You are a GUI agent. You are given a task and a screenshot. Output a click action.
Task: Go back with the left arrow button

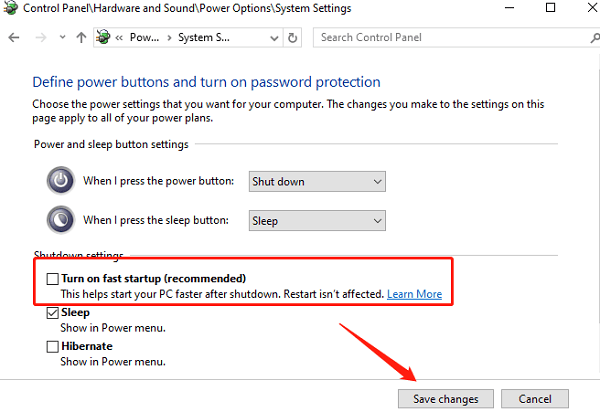[14, 37]
